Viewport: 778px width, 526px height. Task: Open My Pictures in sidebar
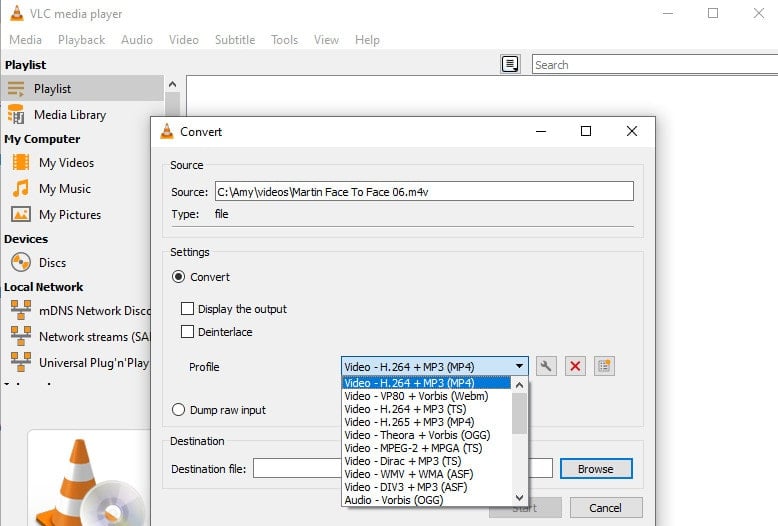coord(70,215)
